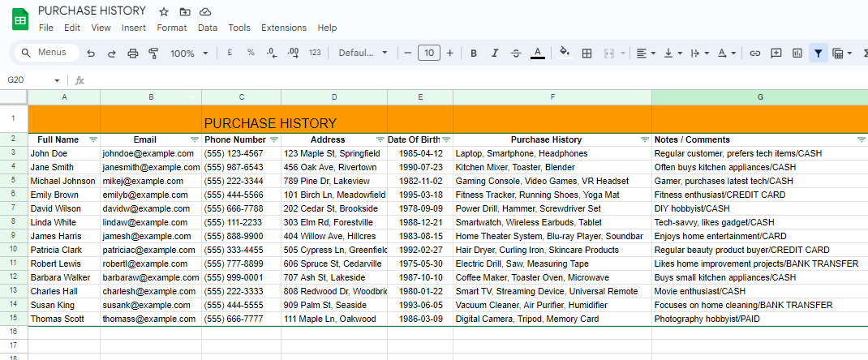Toggle strikethrough formatting

coord(516,53)
